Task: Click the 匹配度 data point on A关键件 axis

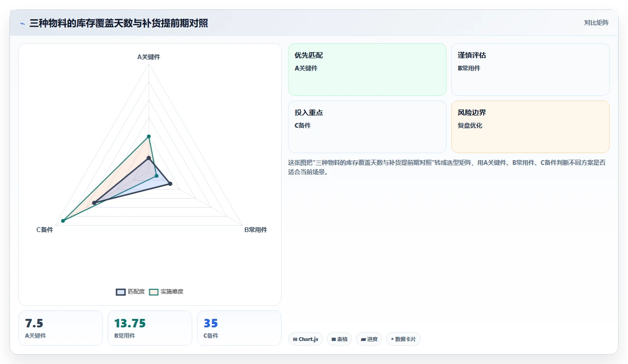Action: pos(149,158)
